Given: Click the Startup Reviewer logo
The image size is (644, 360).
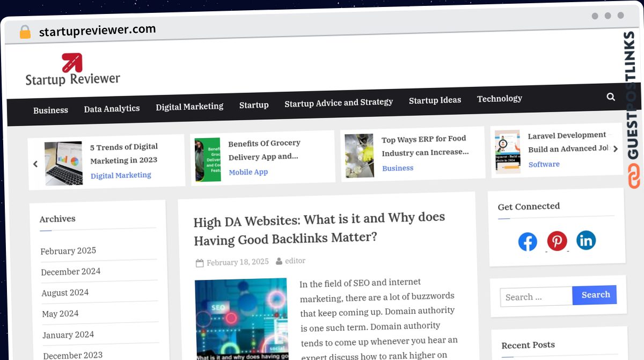Looking at the screenshot, I should pyautogui.click(x=72, y=70).
